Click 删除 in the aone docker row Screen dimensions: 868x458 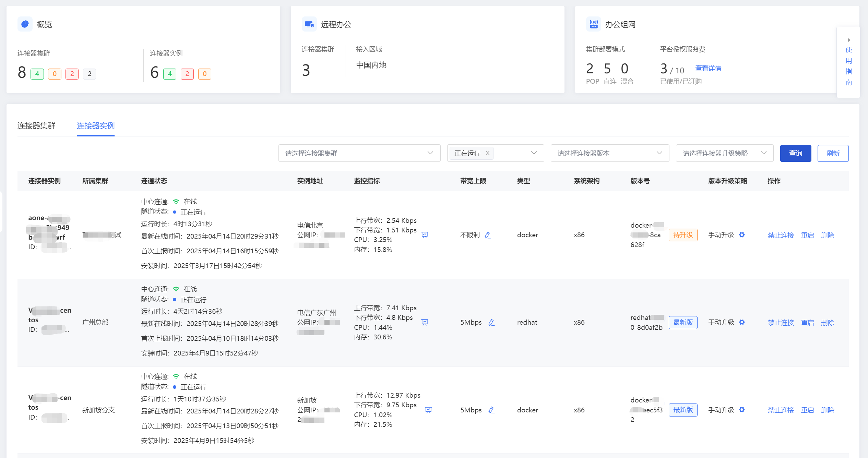tap(828, 235)
